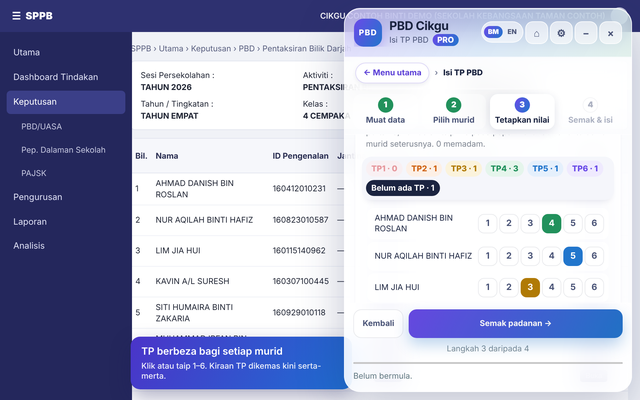
Task: Set Nur Aqilah TP to 6
Action: pos(594,256)
